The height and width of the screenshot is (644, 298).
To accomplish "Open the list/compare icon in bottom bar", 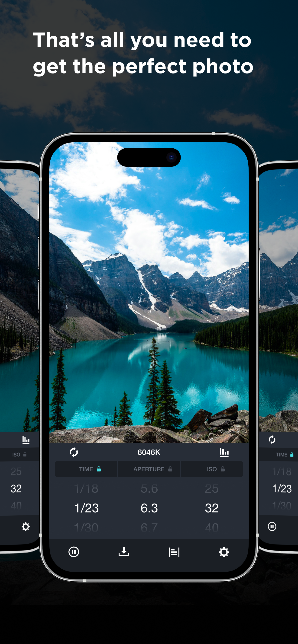I will click(x=174, y=552).
